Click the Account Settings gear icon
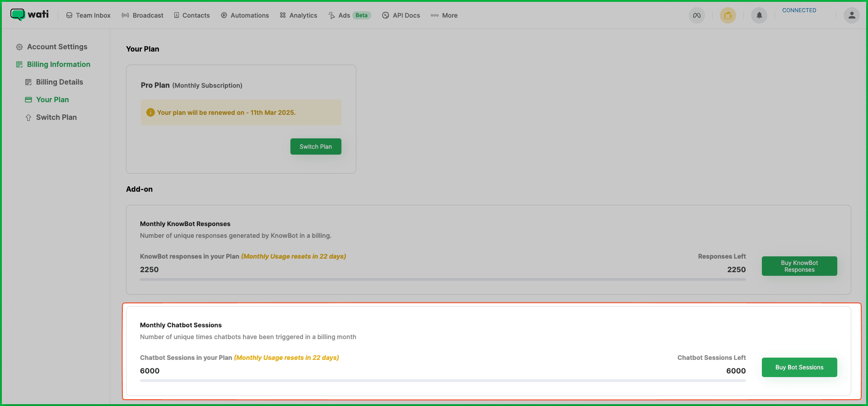The height and width of the screenshot is (406, 868). 19,47
